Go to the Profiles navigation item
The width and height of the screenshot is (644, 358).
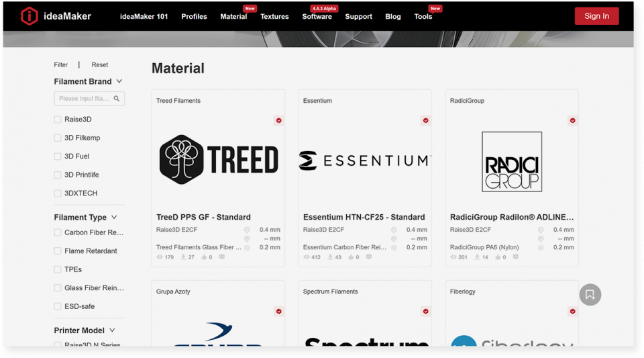194,17
